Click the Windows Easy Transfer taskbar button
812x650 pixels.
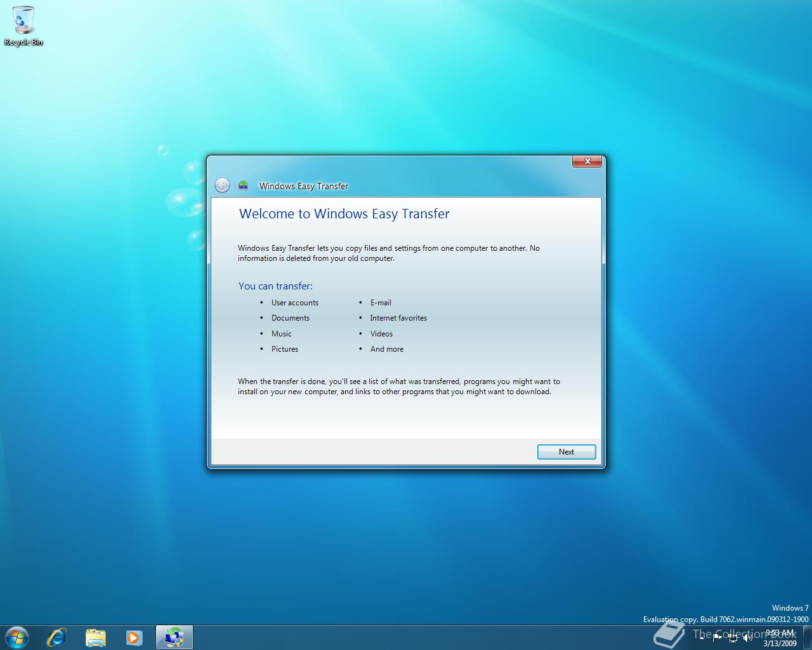click(174, 637)
